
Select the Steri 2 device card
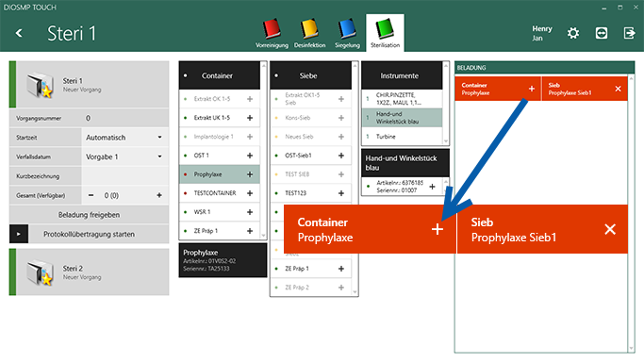point(90,271)
